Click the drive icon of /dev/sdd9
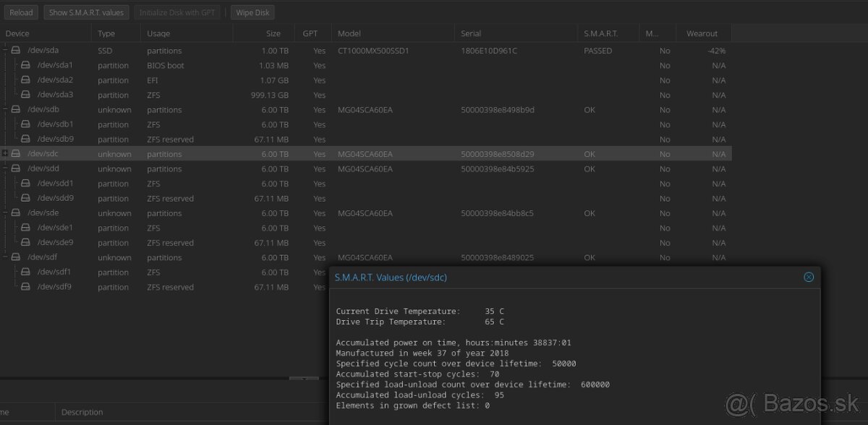 [x=25, y=198]
